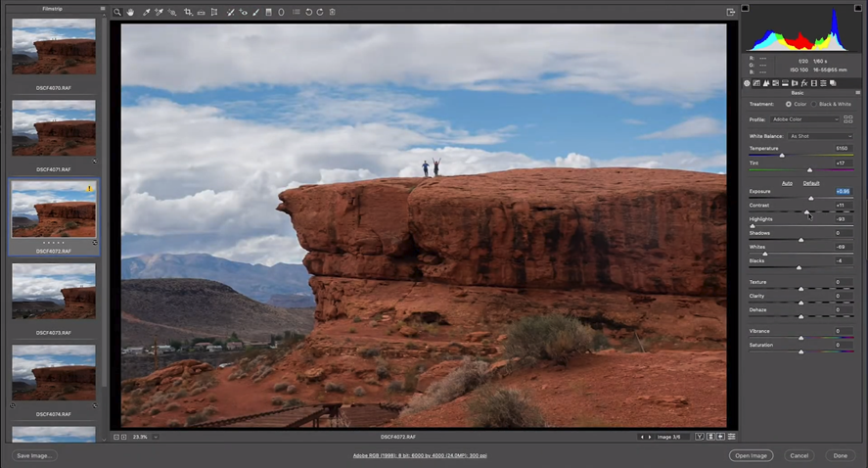Select the Transform tool
868x468 pixels.
tap(214, 12)
